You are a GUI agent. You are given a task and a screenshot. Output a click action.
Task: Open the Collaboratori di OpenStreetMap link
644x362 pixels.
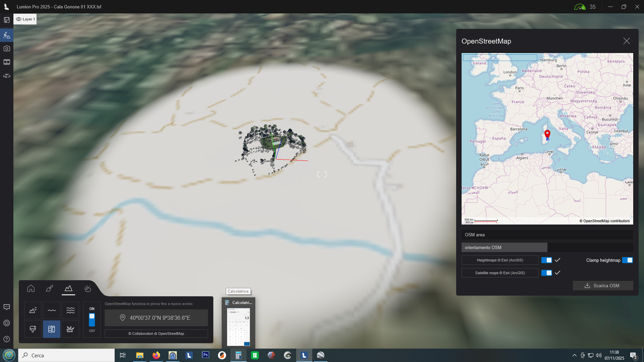[156, 334]
